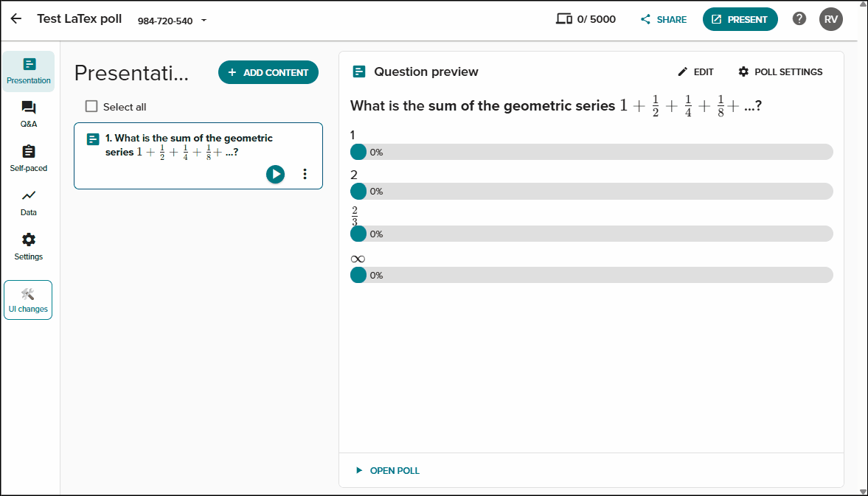Open the RV user avatar menu
868x496 pixels.
coord(831,19)
